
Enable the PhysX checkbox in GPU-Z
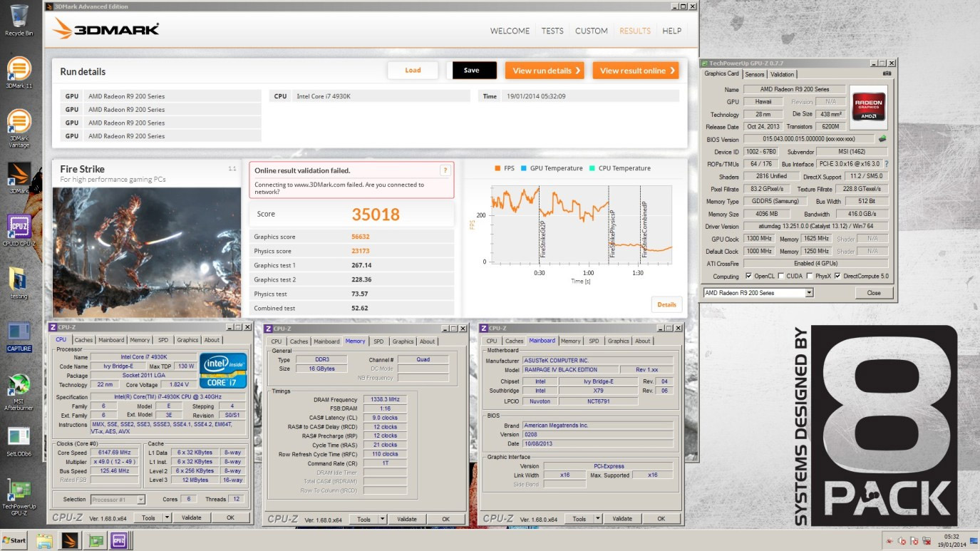(x=811, y=277)
